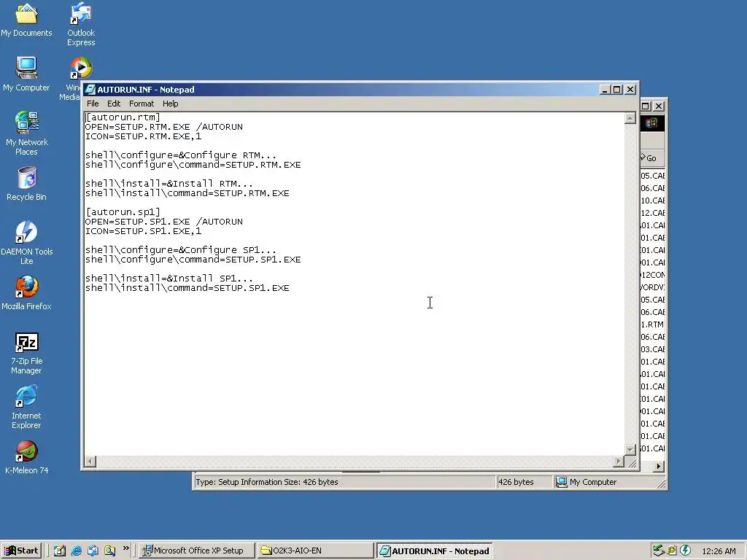747x560 pixels.
Task: Click the Notepad horizontal scrollbar right arrow
Action: click(619, 461)
